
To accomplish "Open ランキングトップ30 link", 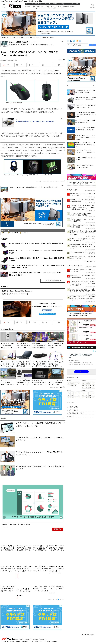I will pos(89,261).
